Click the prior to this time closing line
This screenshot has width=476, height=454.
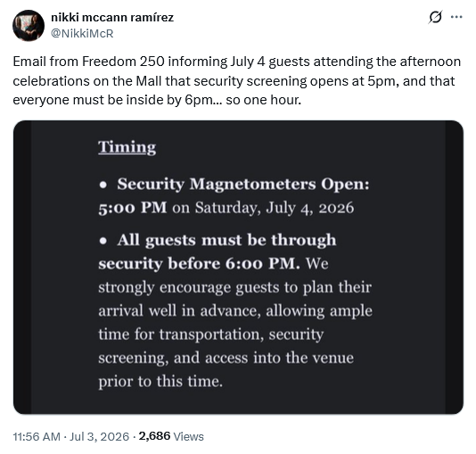tap(160, 382)
